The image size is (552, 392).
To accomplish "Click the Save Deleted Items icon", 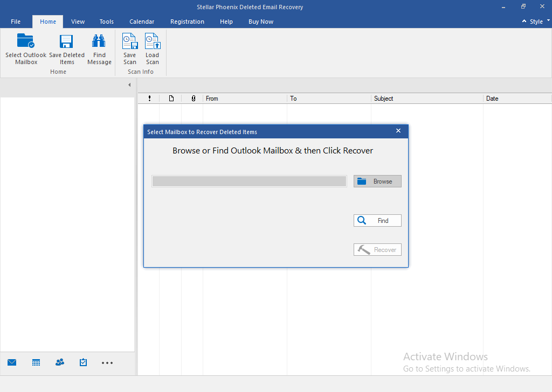I will pyautogui.click(x=66, y=42).
